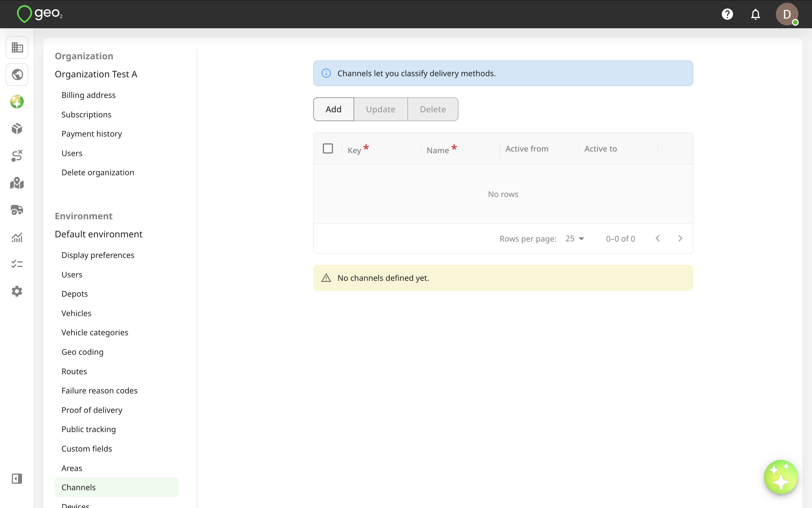Open the checklist icon in sidebar
Viewport: 812px width, 508px height.
(x=17, y=264)
